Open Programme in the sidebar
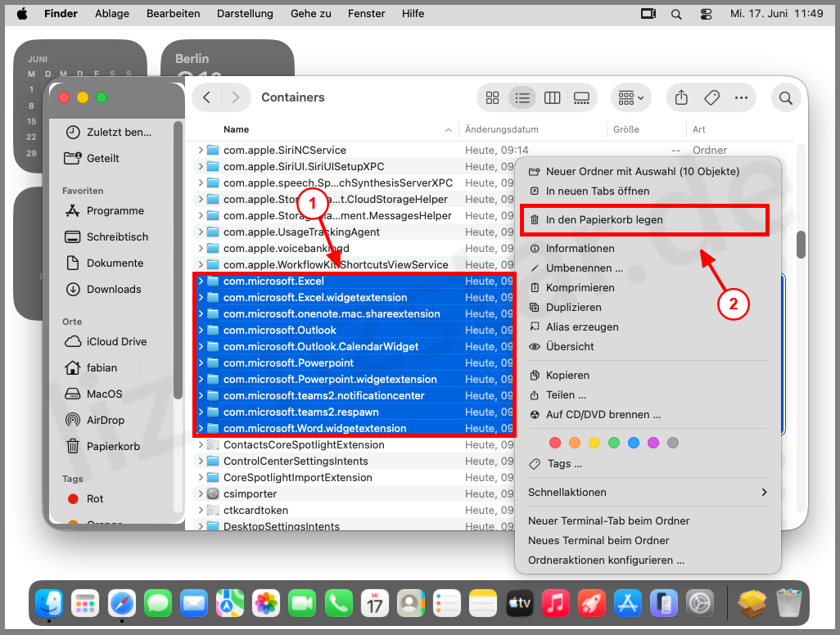840x635 pixels. click(105, 211)
